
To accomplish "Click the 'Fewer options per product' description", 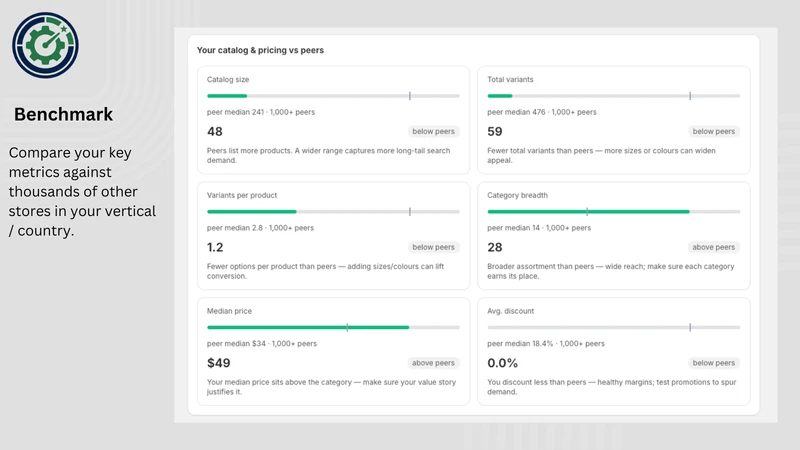I will [x=326, y=271].
